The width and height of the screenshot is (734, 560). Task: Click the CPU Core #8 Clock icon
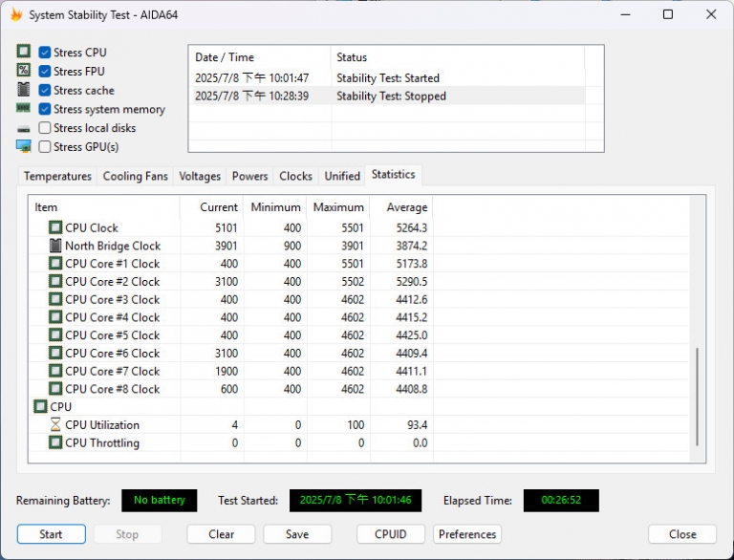[x=55, y=389]
